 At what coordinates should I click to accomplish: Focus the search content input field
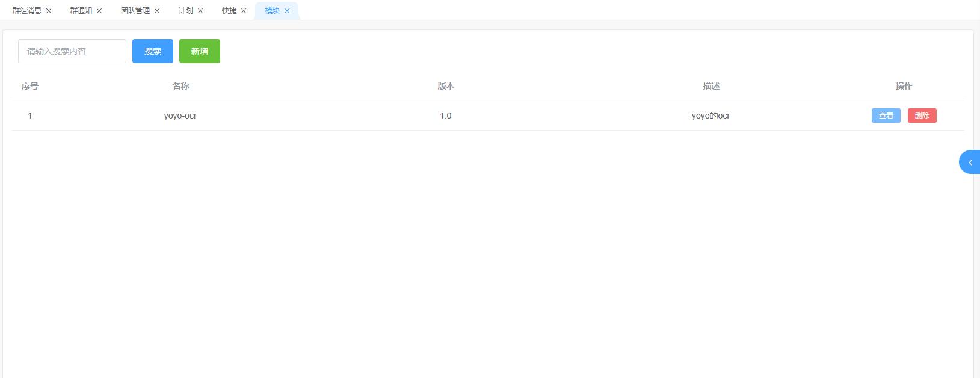(72, 51)
